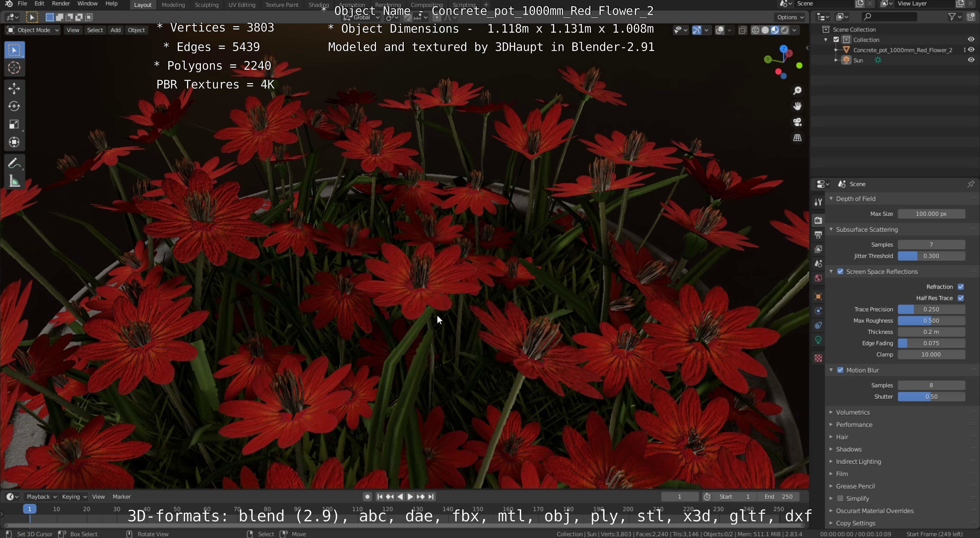The image size is (980, 538).
Task: Click the viewport Add menu button
Action: pos(115,30)
